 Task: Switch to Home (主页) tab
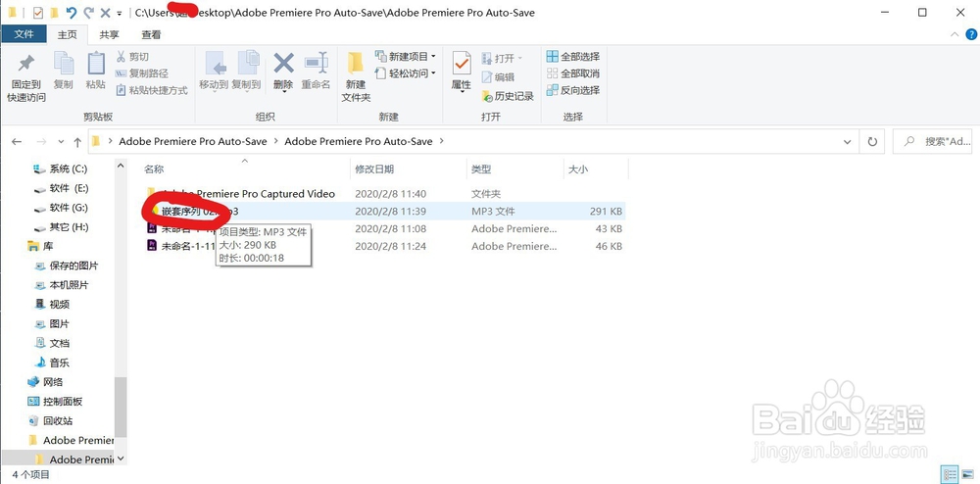click(x=67, y=35)
